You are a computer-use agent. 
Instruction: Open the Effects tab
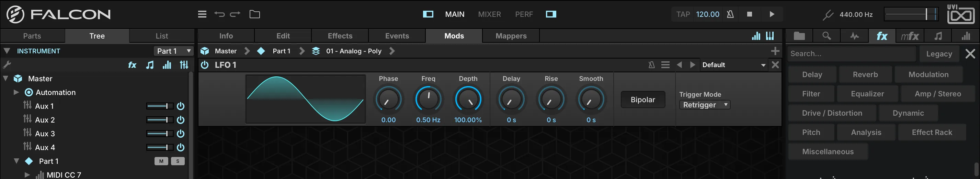point(340,36)
